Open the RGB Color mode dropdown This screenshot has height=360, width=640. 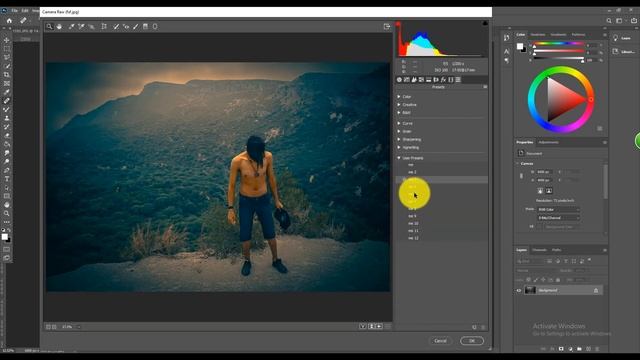[x=558, y=209]
